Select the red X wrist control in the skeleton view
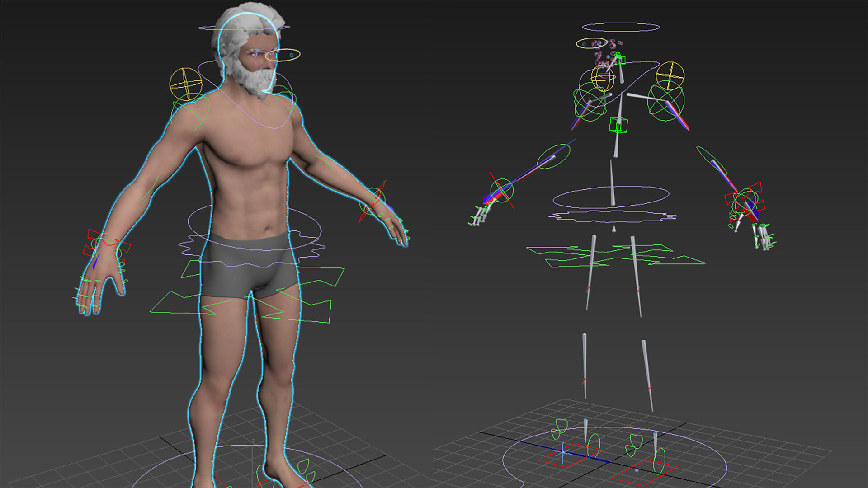The image size is (868, 488). (x=502, y=190)
